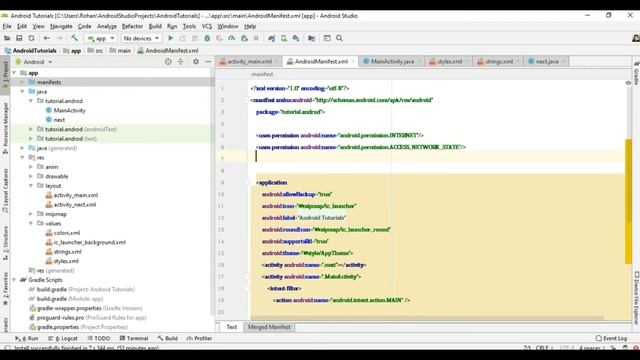This screenshot has width=640, height=360.
Task: Open the app run configuration dropdown
Action: pyautogui.click(x=101, y=38)
